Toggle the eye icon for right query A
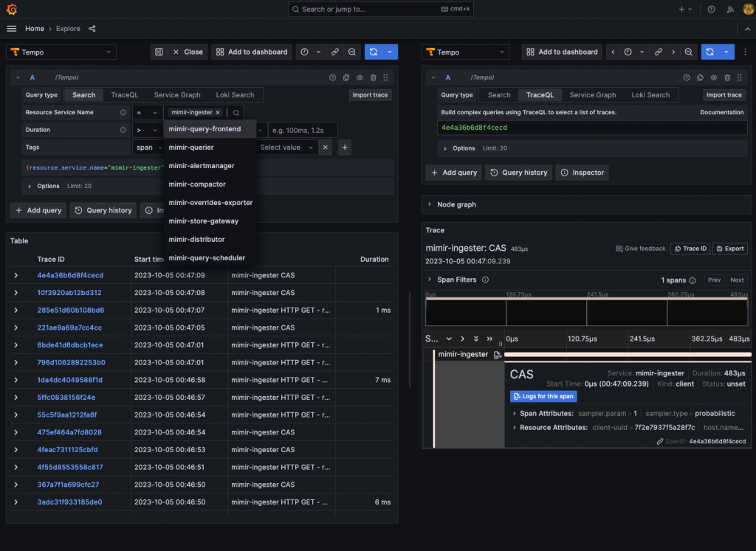The image size is (756, 551). click(x=713, y=77)
